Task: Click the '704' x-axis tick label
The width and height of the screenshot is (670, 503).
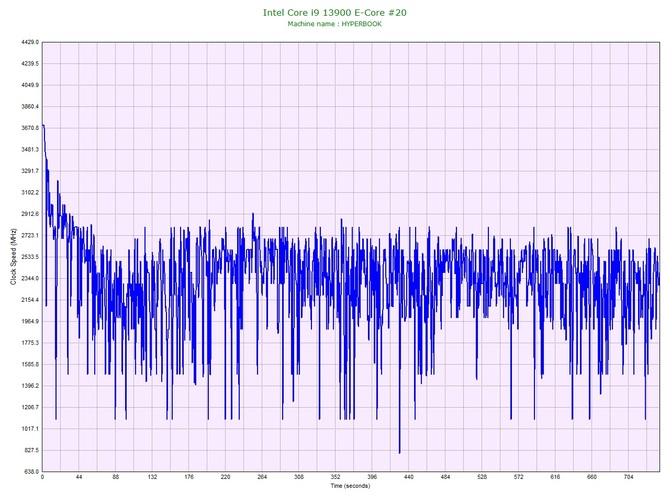Action: pos(629,477)
